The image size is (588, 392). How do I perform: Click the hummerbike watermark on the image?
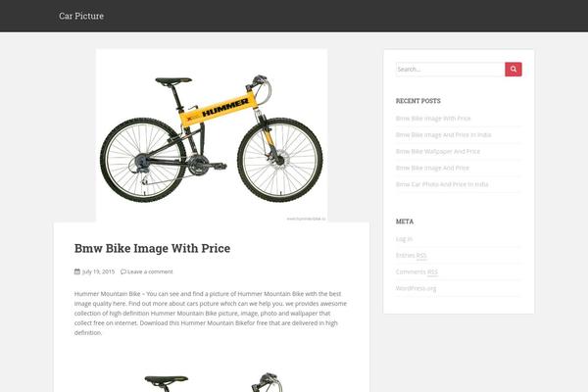tap(306, 219)
